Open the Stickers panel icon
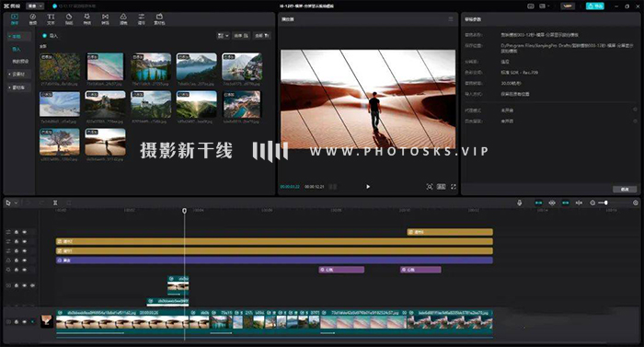644x347 pixels. [69, 19]
